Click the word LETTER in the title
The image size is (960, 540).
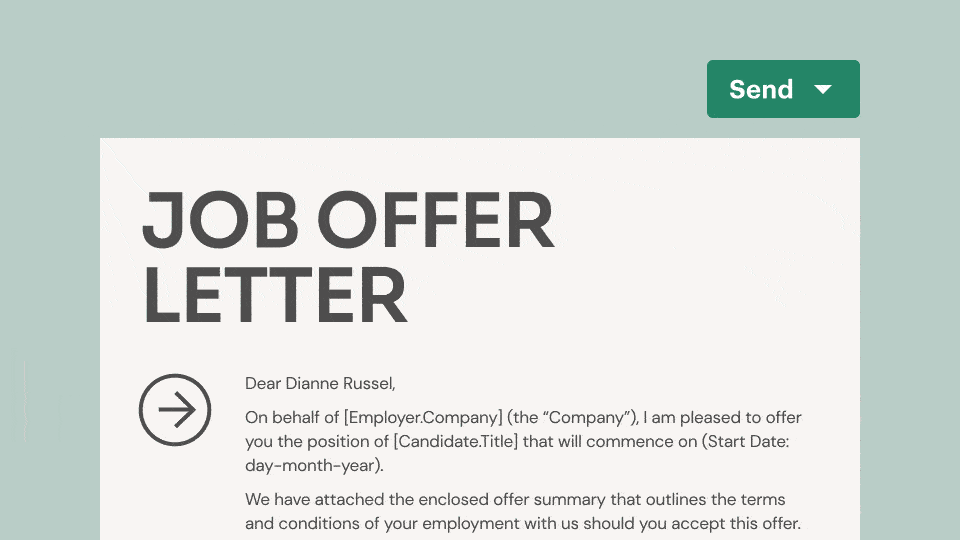[x=275, y=295]
